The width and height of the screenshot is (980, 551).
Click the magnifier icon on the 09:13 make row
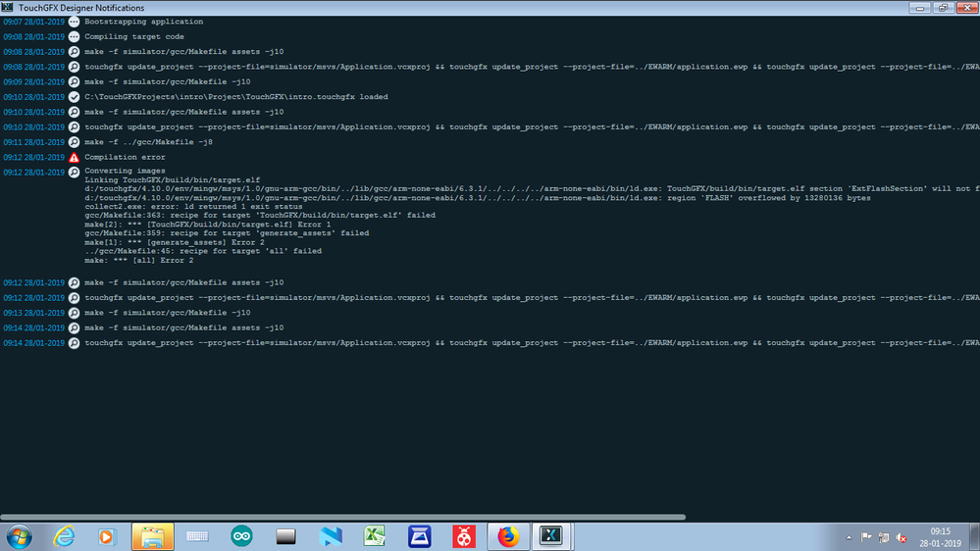74,313
